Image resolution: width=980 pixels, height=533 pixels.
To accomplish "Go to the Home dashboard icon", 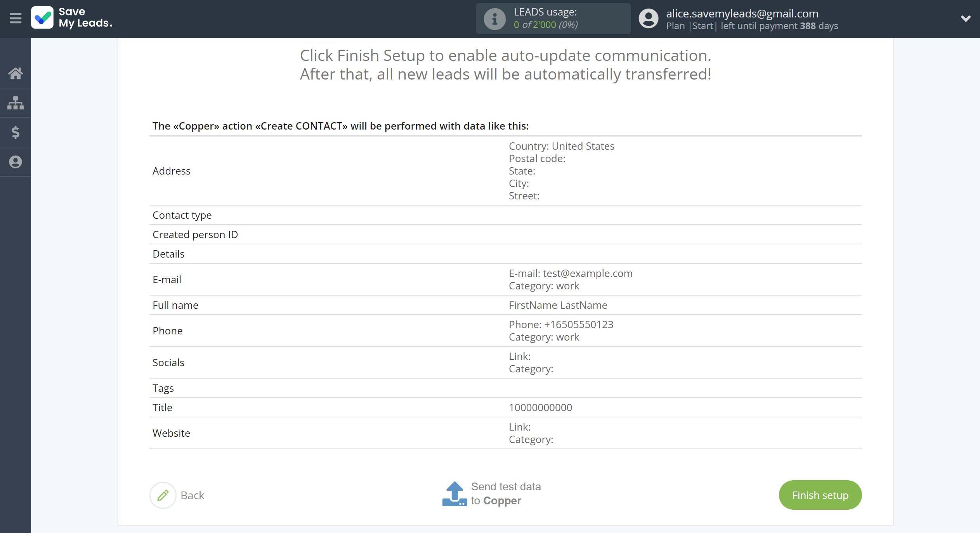I will coord(16,73).
